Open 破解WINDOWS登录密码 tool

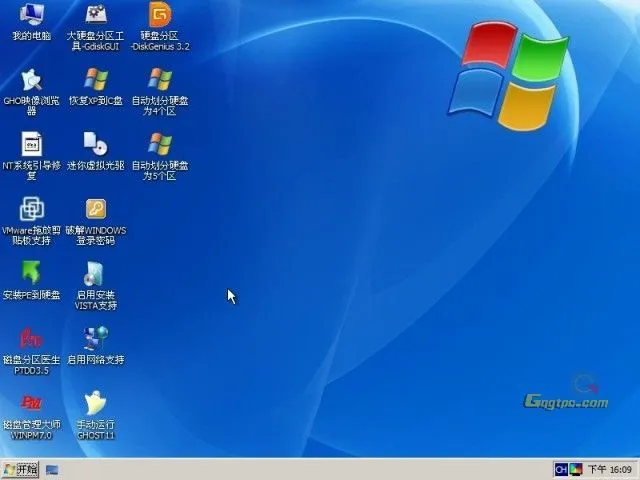[x=95, y=210]
